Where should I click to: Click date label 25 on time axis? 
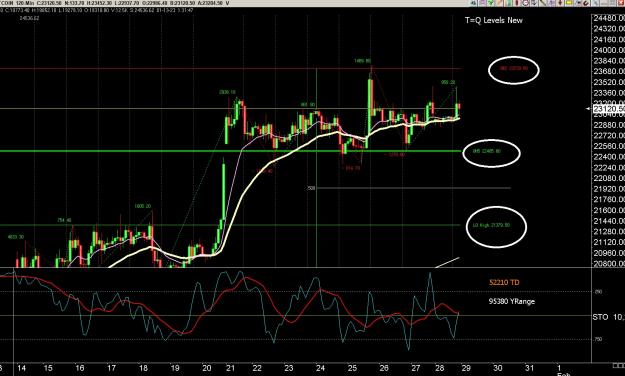click(352, 368)
